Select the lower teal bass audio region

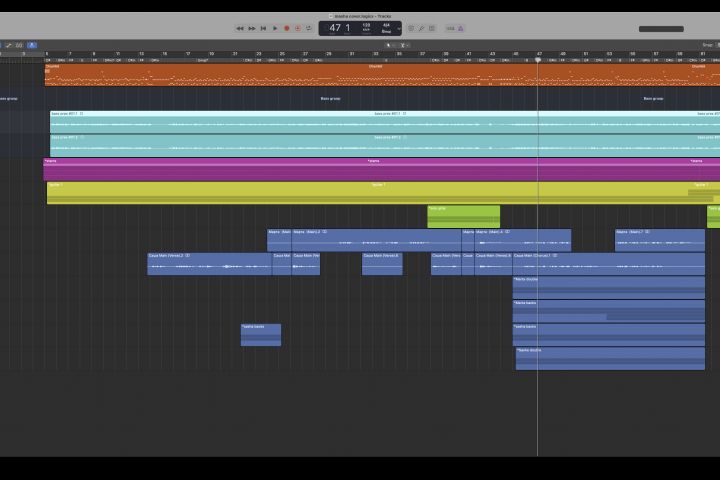[385, 146]
